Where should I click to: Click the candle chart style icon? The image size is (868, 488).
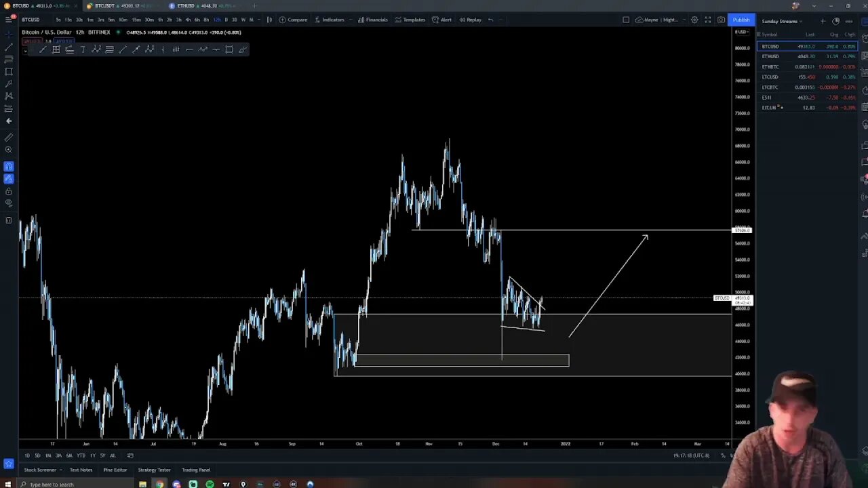pos(269,20)
